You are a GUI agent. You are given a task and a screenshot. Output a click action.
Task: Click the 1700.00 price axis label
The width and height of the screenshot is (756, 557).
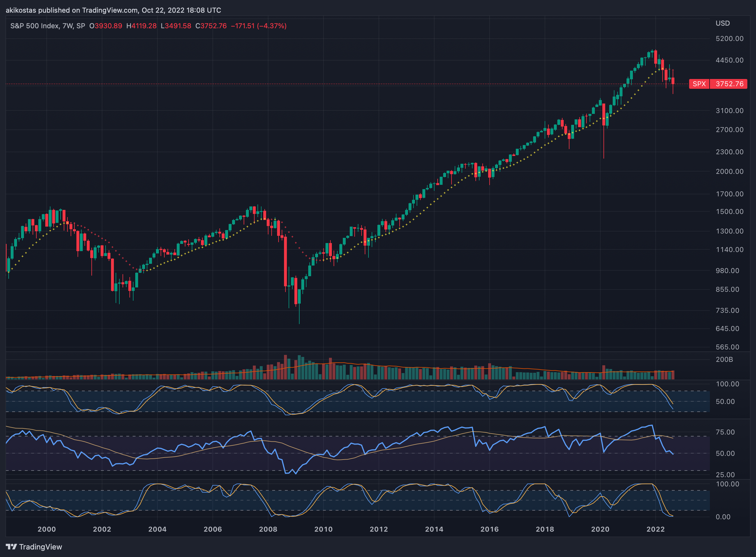tap(729, 194)
